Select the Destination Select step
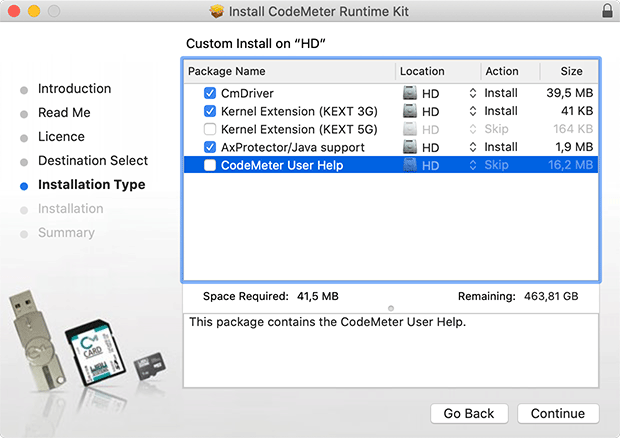 tap(93, 160)
